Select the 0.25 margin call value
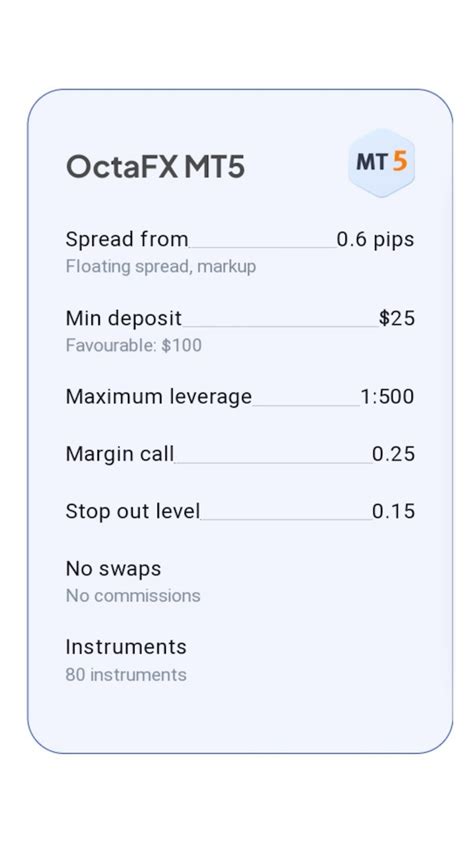 tap(394, 454)
